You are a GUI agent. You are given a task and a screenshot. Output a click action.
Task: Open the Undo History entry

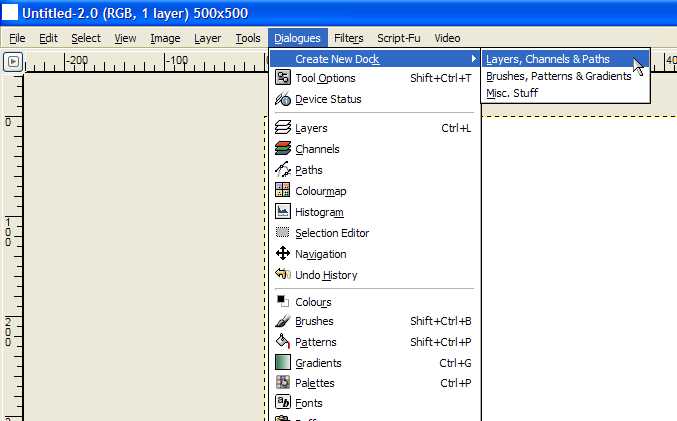(x=375, y=275)
